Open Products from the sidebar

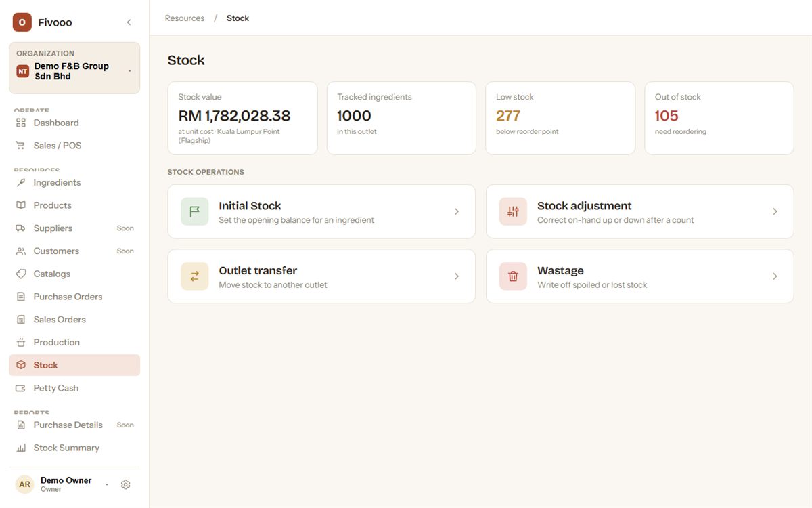tap(74, 205)
